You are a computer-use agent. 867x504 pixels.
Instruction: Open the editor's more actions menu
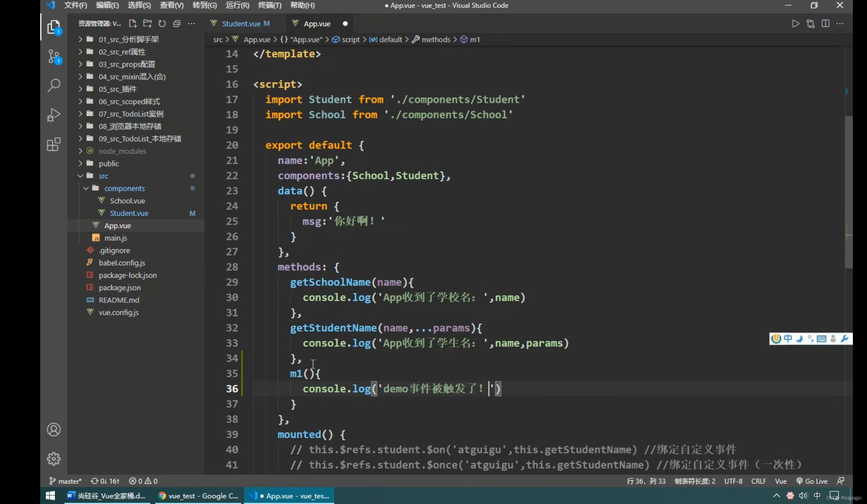tap(840, 24)
